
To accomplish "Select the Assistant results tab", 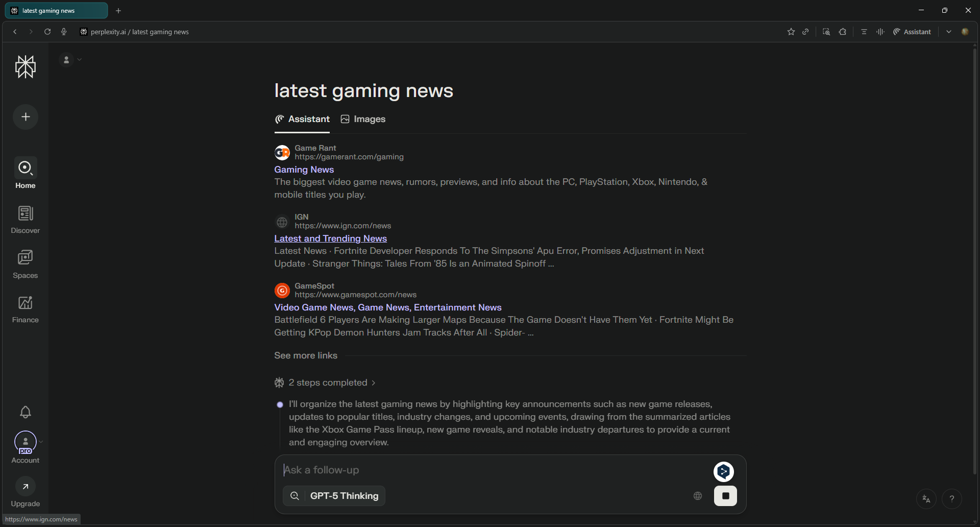I will coord(302,119).
